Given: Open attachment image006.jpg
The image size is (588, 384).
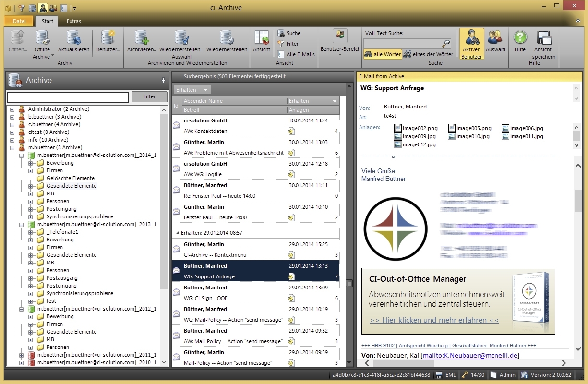Looking at the screenshot, I should point(522,128).
